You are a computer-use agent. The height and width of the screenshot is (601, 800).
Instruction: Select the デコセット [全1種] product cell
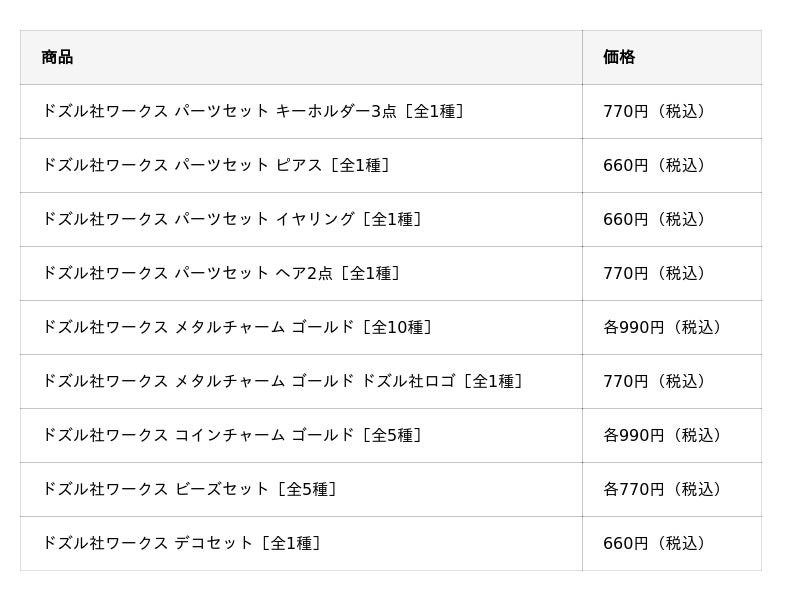[x=181, y=543]
